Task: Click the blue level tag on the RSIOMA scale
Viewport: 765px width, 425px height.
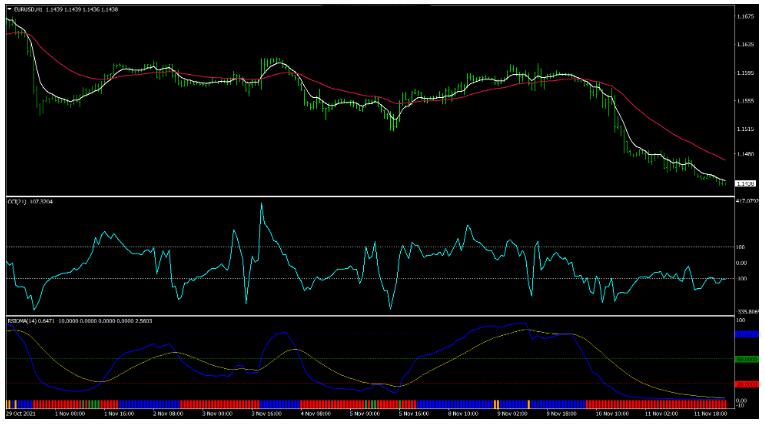Action: click(x=747, y=334)
